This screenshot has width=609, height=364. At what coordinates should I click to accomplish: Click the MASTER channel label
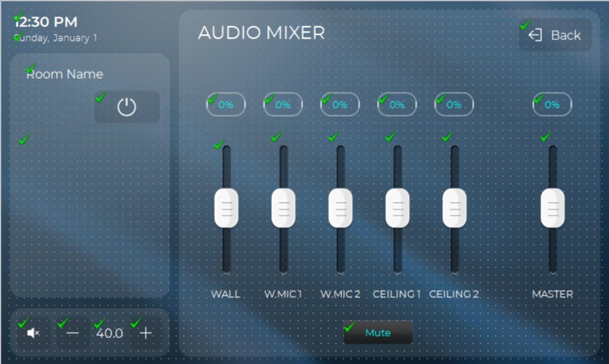(x=552, y=294)
